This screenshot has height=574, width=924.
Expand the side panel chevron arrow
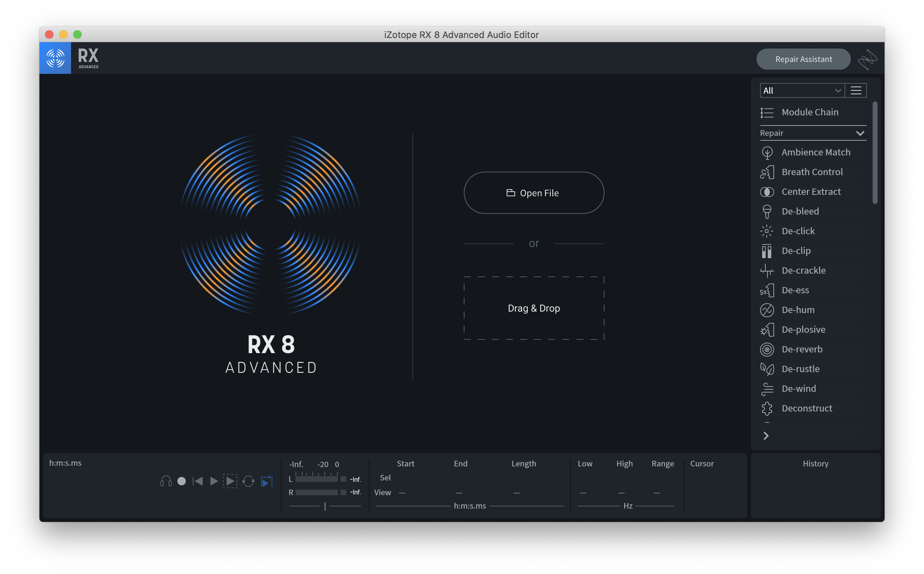click(x=766, y=436)
